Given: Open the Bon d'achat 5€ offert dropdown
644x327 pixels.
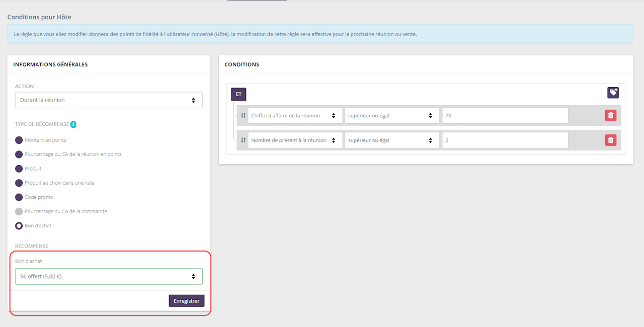Looking at the screenshot, I should coord(109,276).
